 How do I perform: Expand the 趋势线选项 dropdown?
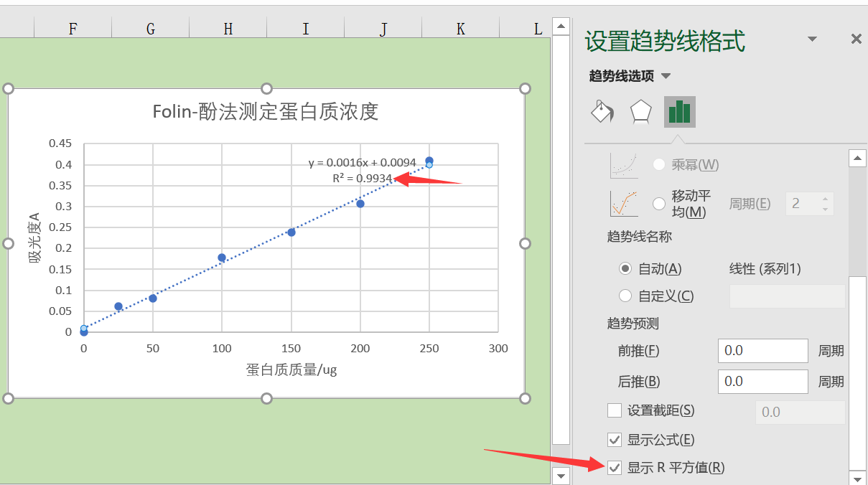(666, 76)
